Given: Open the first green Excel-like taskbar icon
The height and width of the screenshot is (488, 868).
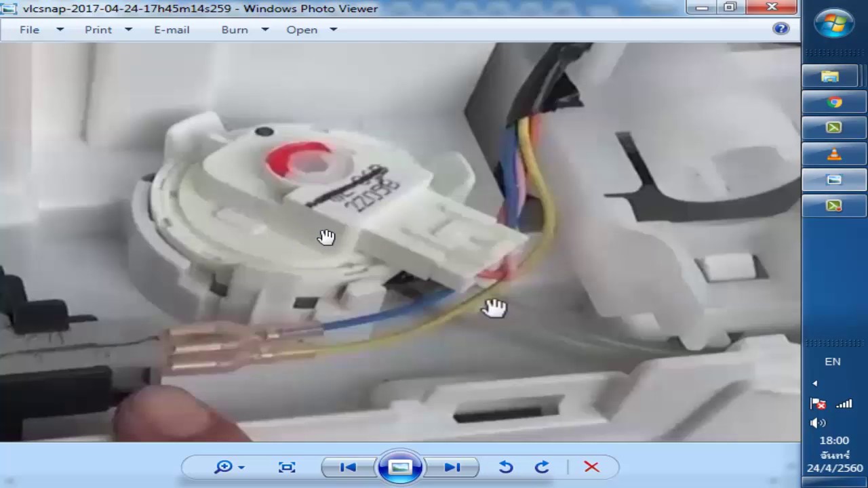Looking at the screenshot, I should [834, 128].
